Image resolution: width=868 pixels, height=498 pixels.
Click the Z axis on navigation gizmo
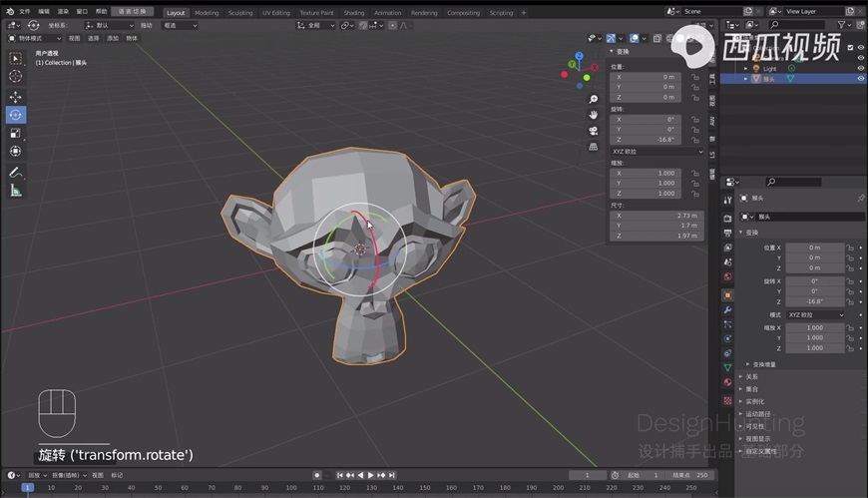(x=579, y=56)
